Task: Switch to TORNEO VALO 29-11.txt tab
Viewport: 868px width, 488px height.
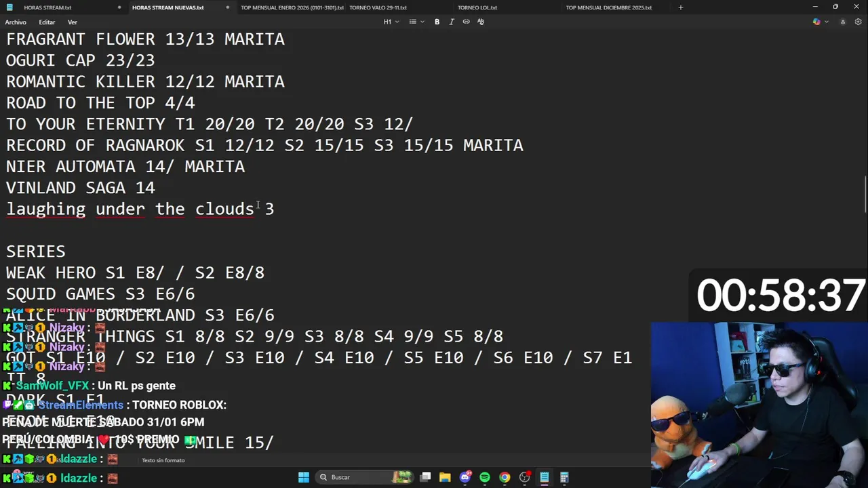Action: coord(378,7)
